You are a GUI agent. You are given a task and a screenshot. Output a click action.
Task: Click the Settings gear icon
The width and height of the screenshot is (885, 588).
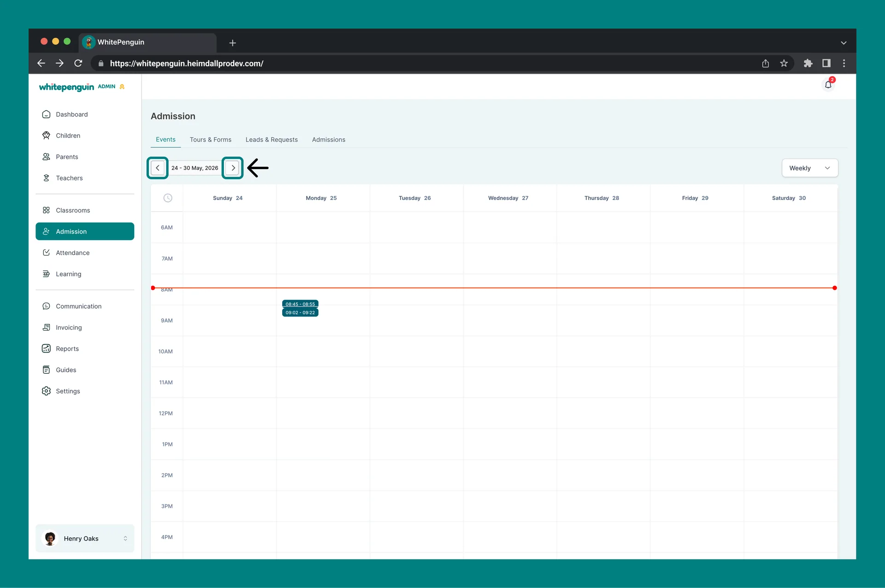(x=46, y=391)
